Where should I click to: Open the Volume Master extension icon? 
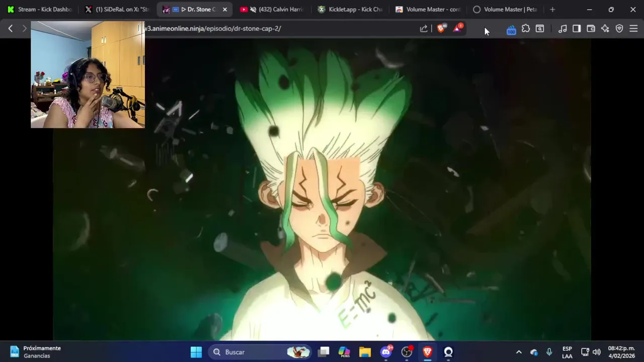coord(511,30)
